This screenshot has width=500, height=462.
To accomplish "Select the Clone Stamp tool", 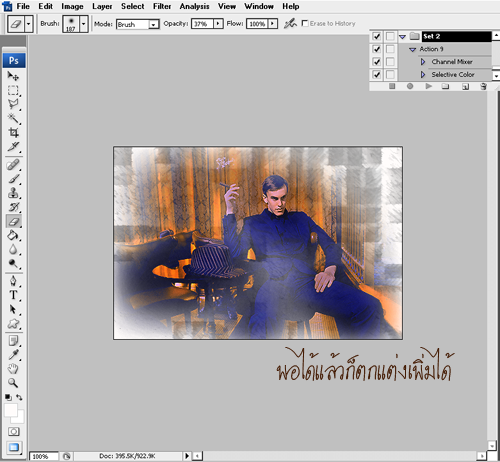I will (13, 193).
